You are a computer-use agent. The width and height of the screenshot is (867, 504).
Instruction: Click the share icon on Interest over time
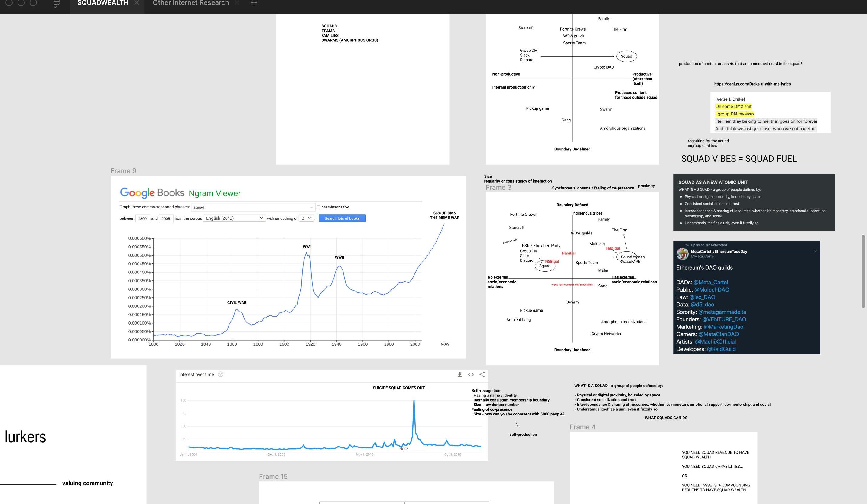tap(482, 374)
